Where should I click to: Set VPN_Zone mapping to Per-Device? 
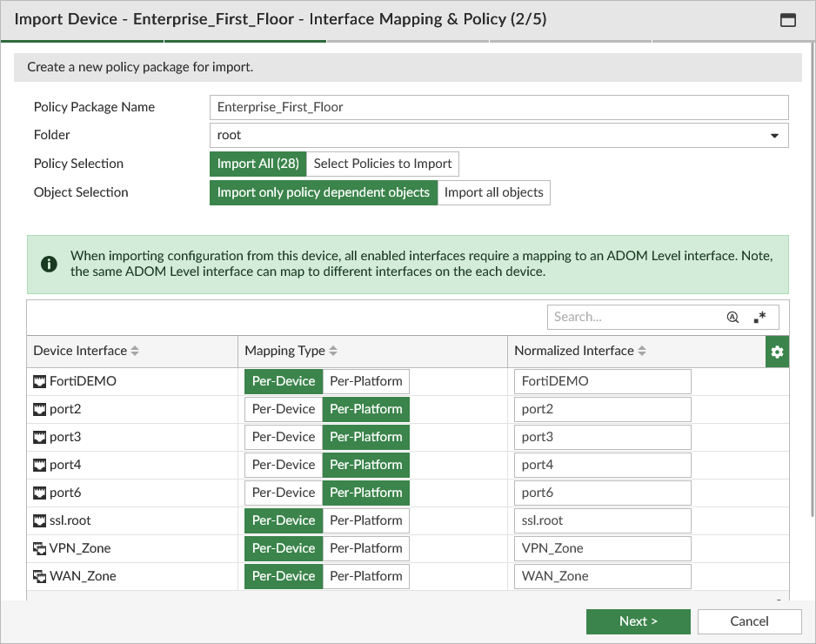tap(284, 549)
